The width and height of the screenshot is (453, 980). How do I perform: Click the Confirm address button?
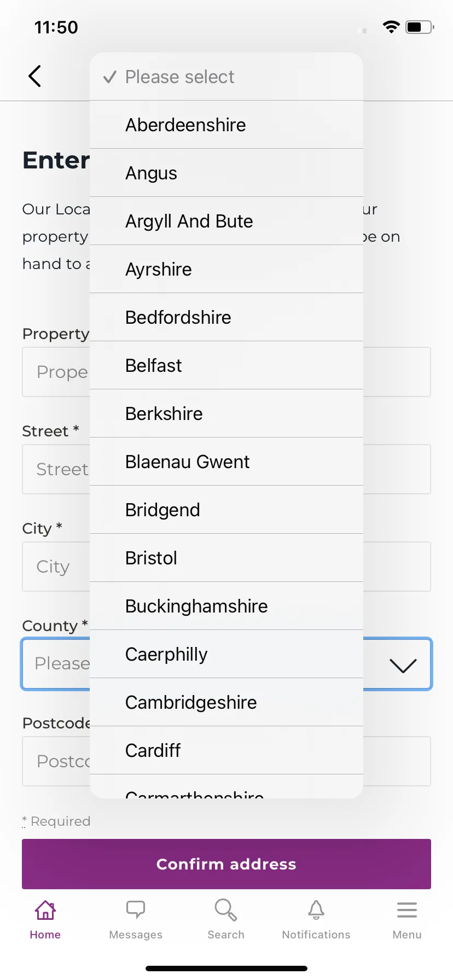(226, 864)
